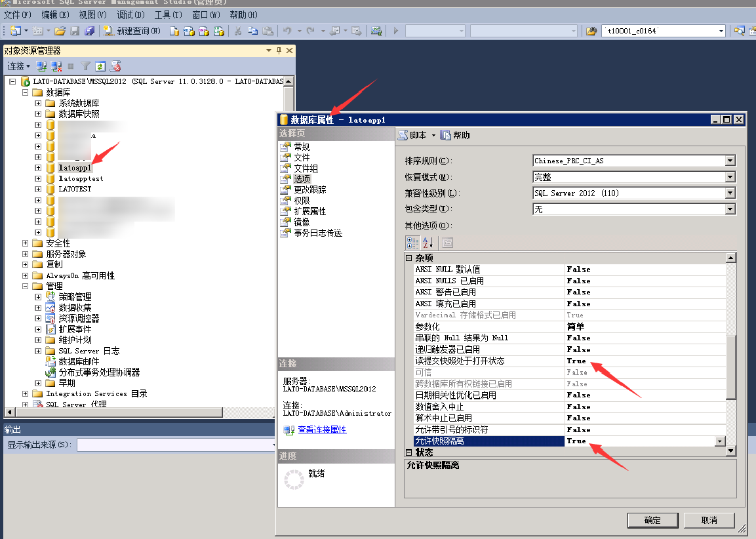Click the Cut scissors icon
The height and width of the screenshot is (539, 756).
238,31
